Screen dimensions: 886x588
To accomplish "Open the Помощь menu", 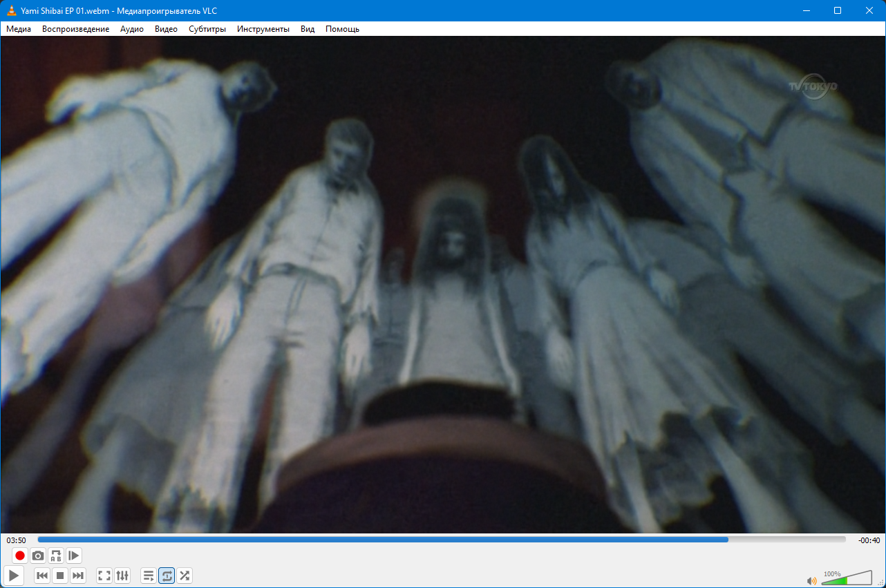I will [x=342, y=29].
